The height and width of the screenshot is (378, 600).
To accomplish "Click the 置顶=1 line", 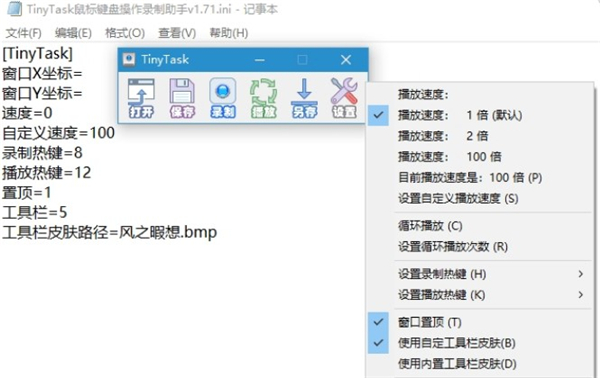I will [26, 192].
